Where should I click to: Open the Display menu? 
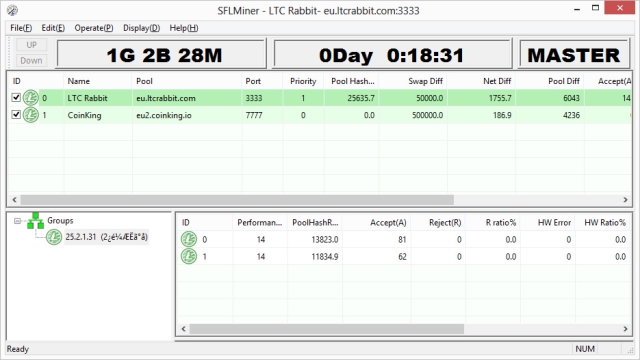(141, 28)
